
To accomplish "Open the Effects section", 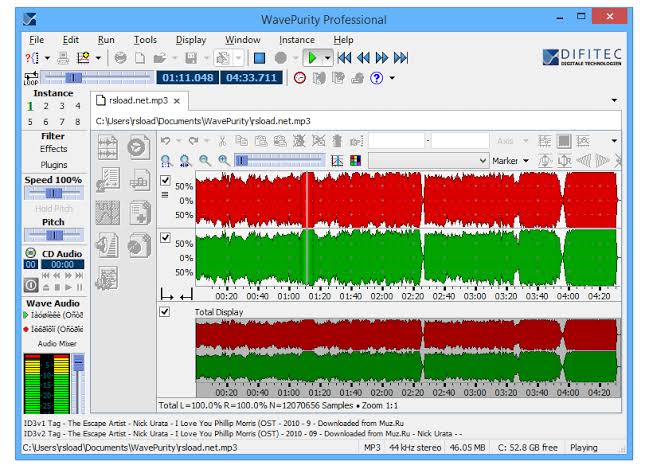I will pos(53,149).
